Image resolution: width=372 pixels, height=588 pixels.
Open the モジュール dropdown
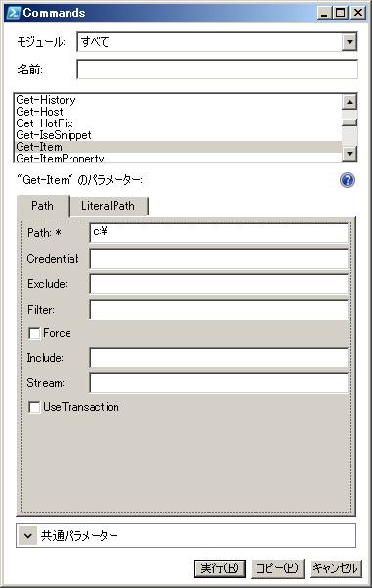coord(349,41)
